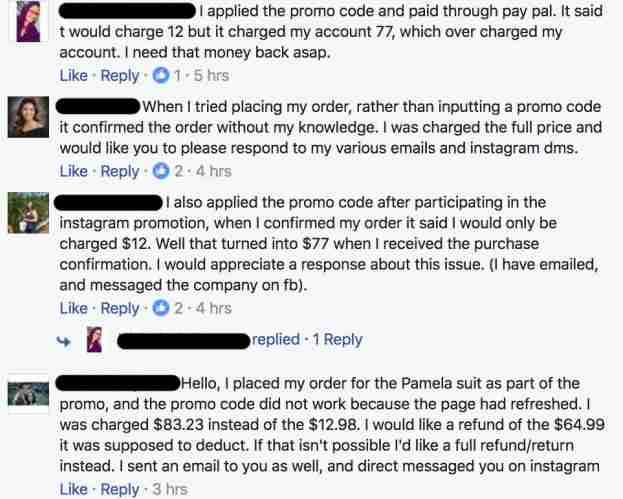
Task: Click thumbs-up reaction icon on $77 comment
Action: pyautogui.click(x=161, y=308)
